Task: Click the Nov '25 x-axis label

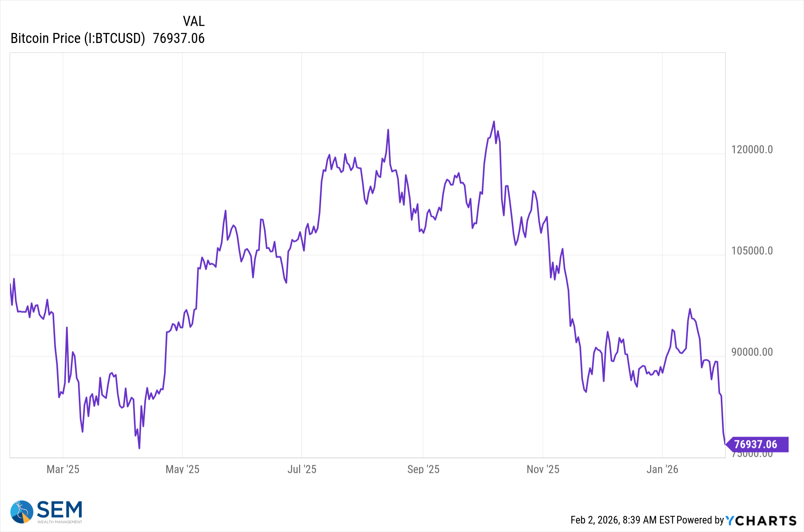Action: 543,469
